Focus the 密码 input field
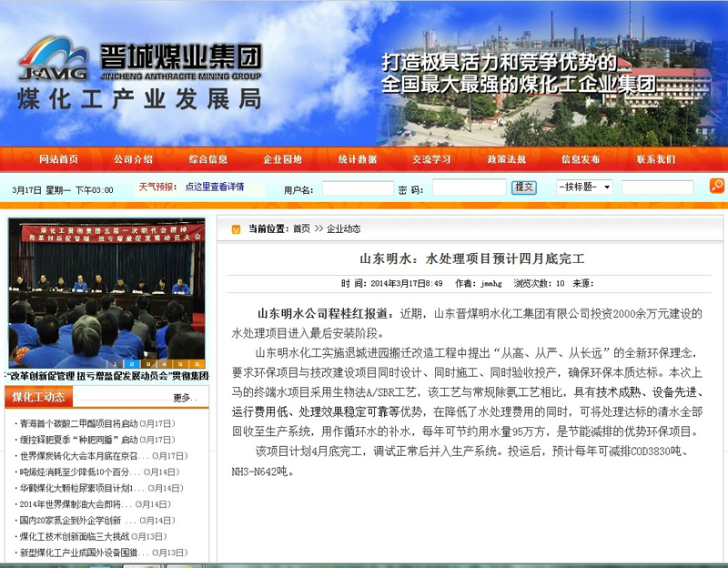This screenshot has height=568, width=728. click(469, 188)
